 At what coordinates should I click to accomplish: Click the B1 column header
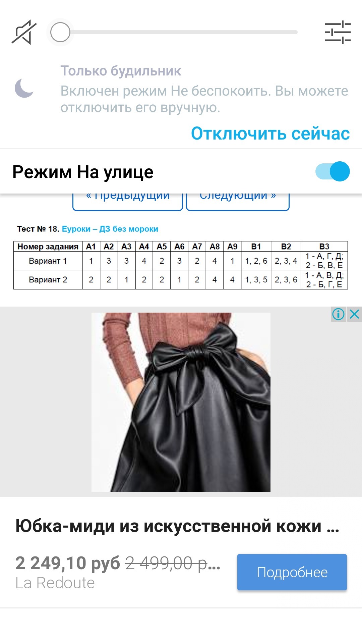pos(256,247)
